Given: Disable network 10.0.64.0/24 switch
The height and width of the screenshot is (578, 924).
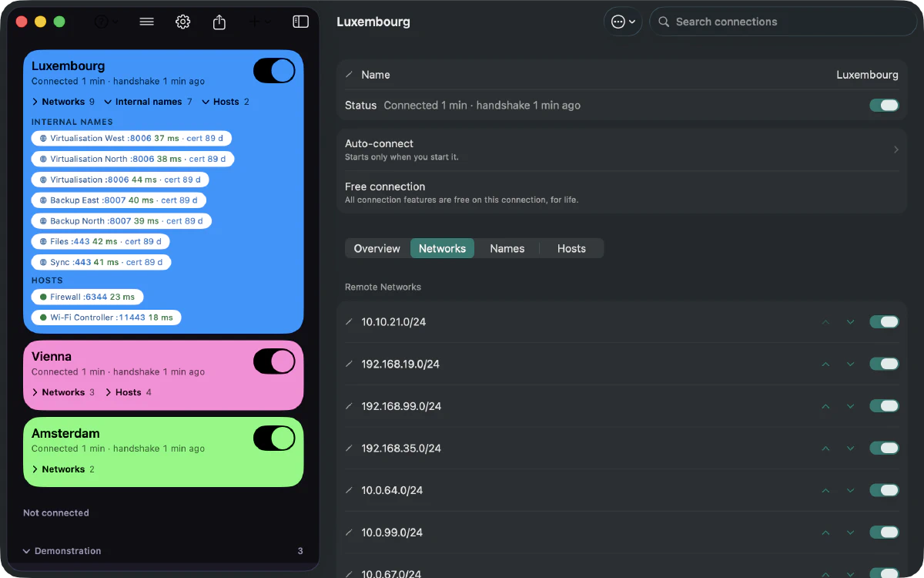Looking at the screenshot, I should (x=884, y=490).
